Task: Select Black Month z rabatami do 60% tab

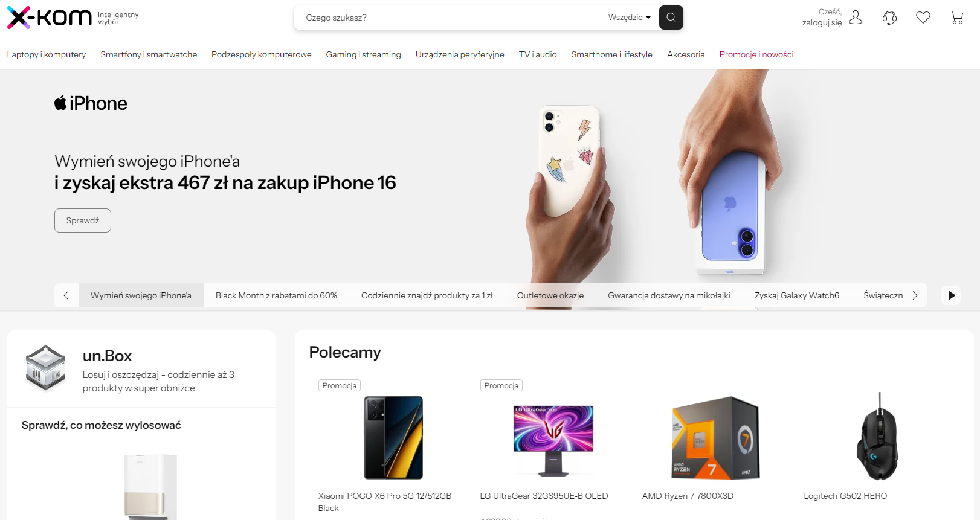Action: [x=276, y=295]
